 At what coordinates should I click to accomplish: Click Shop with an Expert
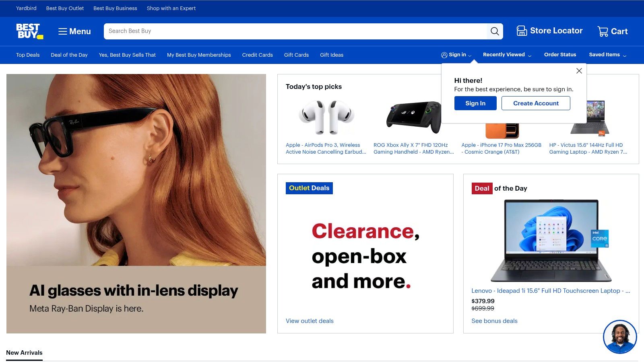[x=171, y=8]
